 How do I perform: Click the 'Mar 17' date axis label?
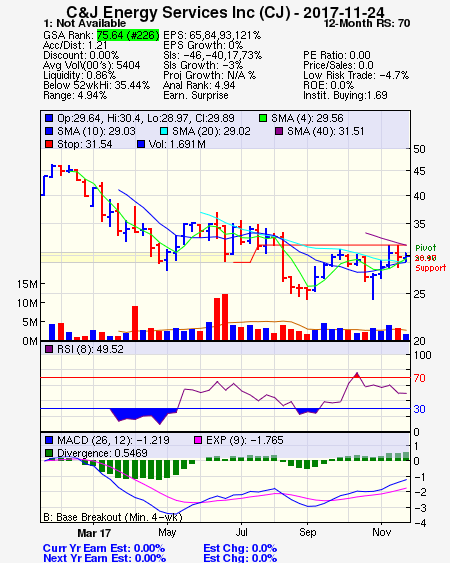click(94, 533)
